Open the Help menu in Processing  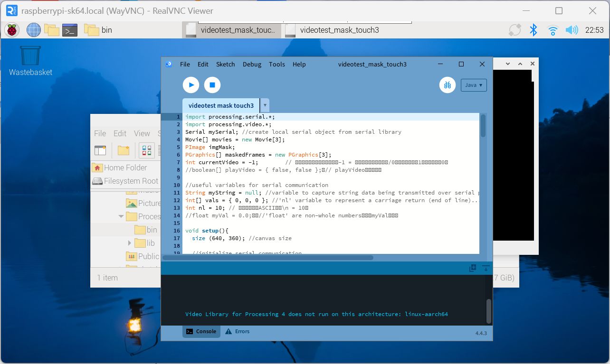pyautogui.click(x=299, y=64)
